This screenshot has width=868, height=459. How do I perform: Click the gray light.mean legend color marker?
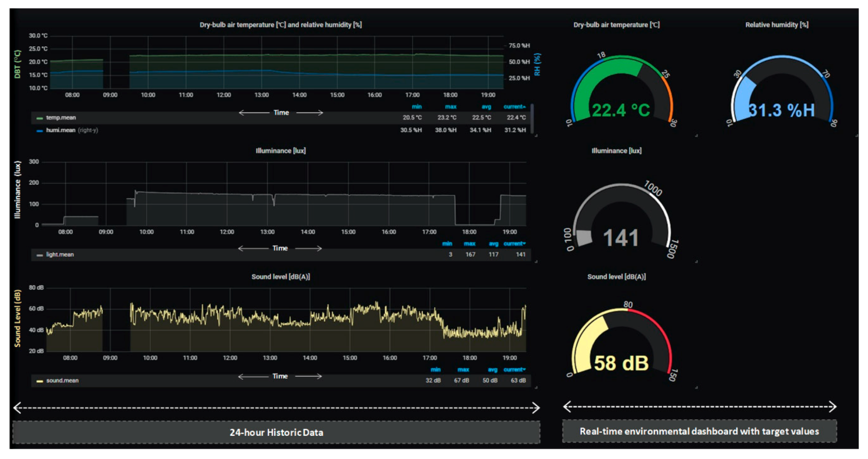pyautogui.click(x=40, y=255)
